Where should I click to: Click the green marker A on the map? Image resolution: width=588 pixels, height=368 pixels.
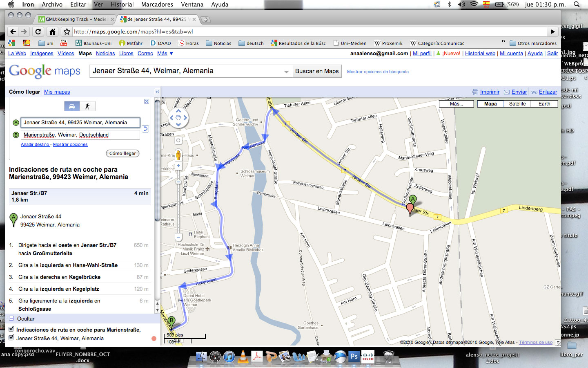(x=413, y=200)
